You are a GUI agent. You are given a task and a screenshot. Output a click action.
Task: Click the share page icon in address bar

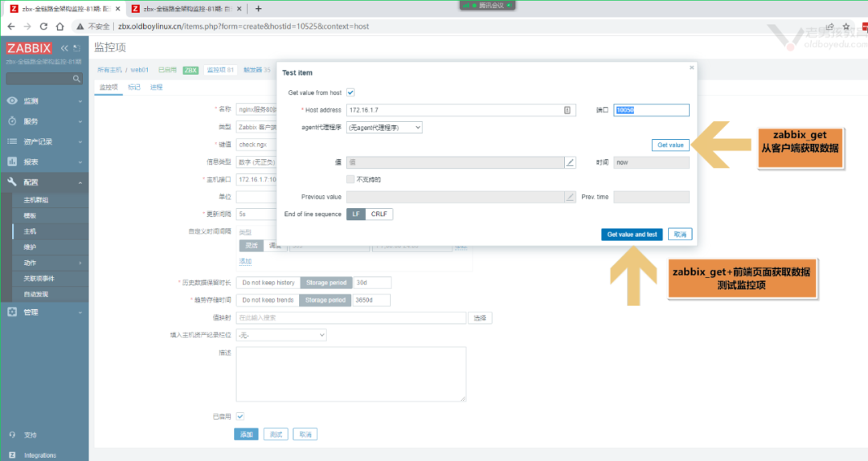tap(829, 26)
